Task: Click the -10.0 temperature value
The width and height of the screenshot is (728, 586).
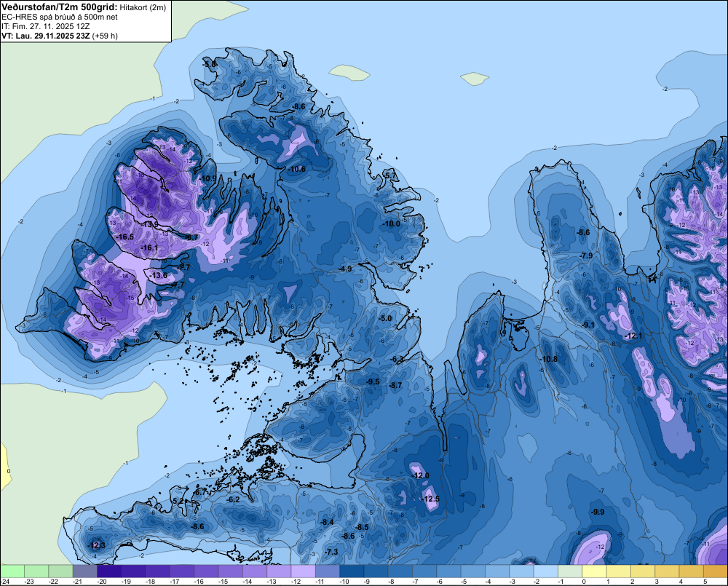Action: point(391,223)
